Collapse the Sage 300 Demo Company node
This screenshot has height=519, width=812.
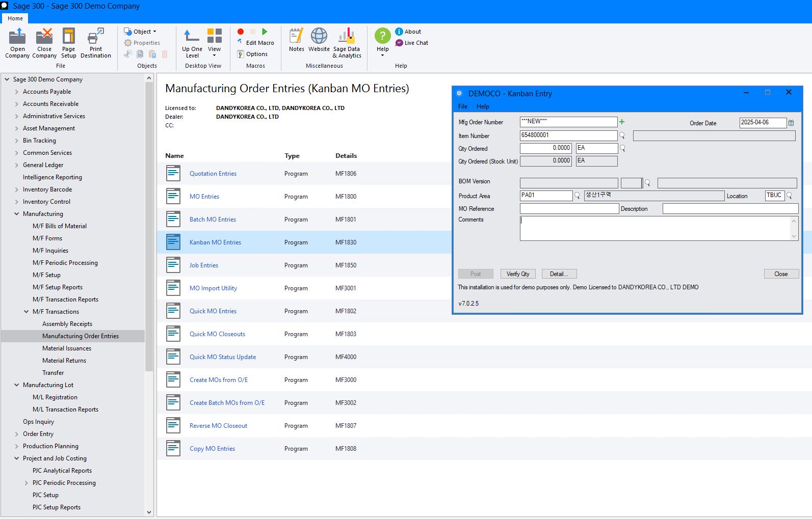pos(7,79)
